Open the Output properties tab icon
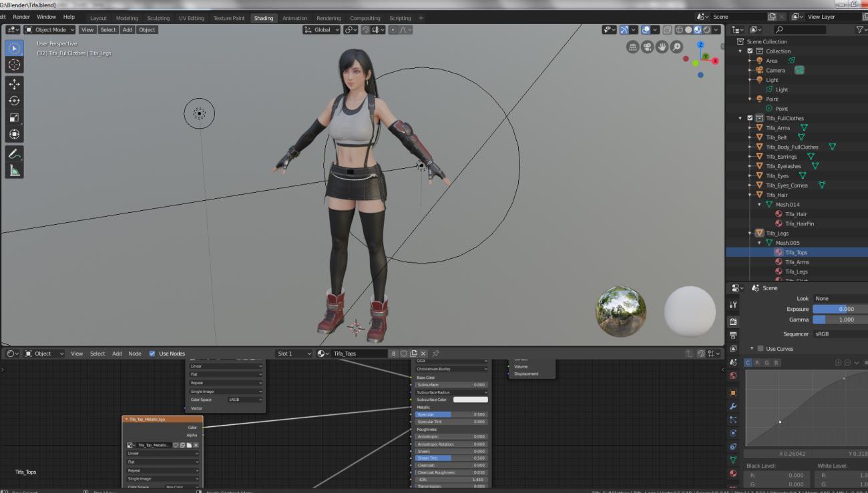Viewport: 868px width, 493px height. pos(733,335)
